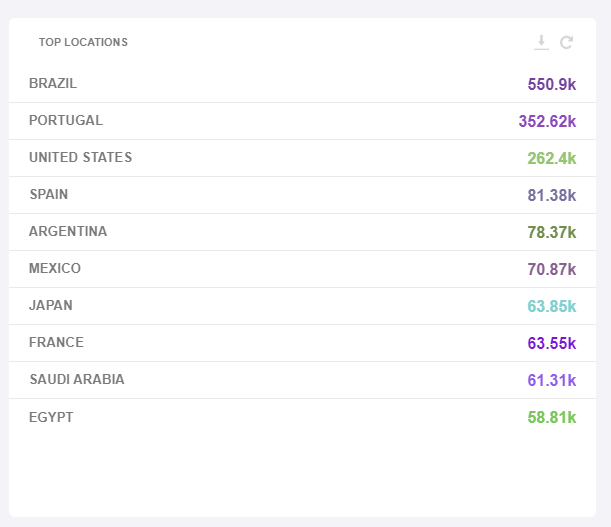Image resolution: width=611 pixels, height=527 pixels.
Task: Click the TOP LOCATIONS panel title
Action: pyautogui.click(x=83, y=42)
